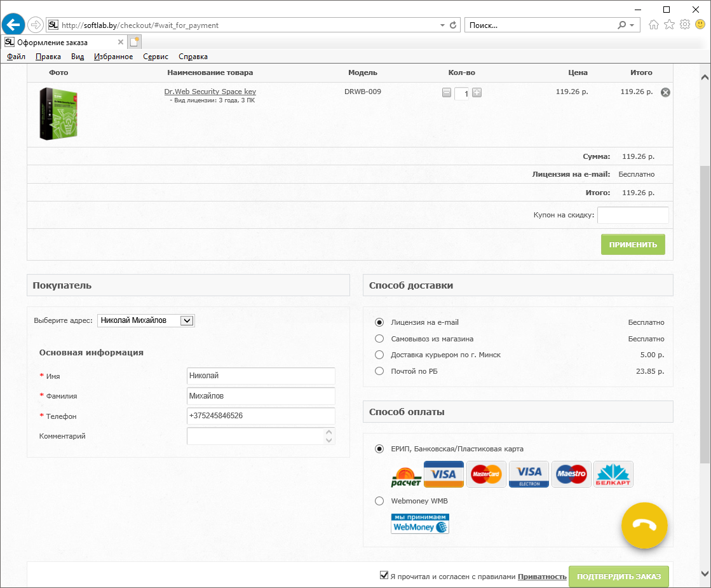Click the Купон на скидку field
The width and height of the screenshot is (711, 588).
click(633, 215)
